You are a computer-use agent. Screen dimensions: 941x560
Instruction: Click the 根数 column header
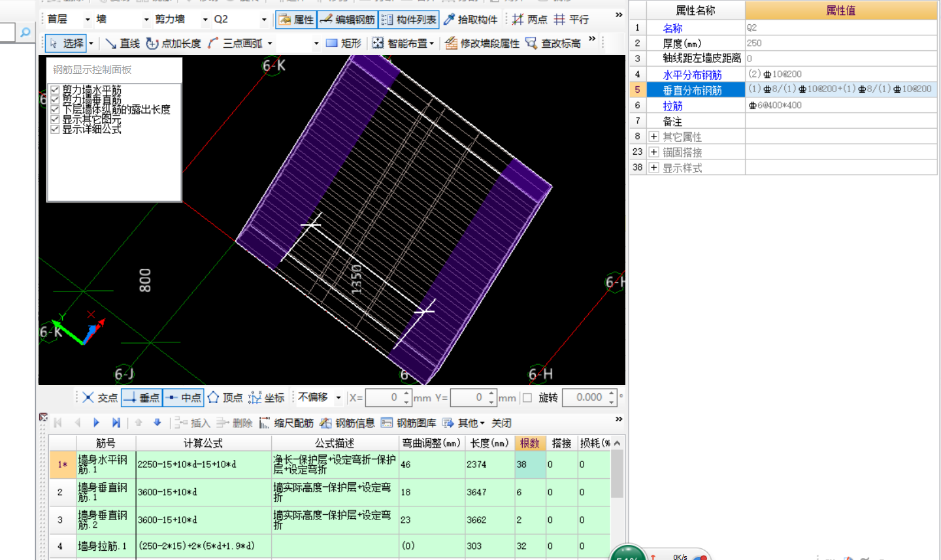pos(530,443)
